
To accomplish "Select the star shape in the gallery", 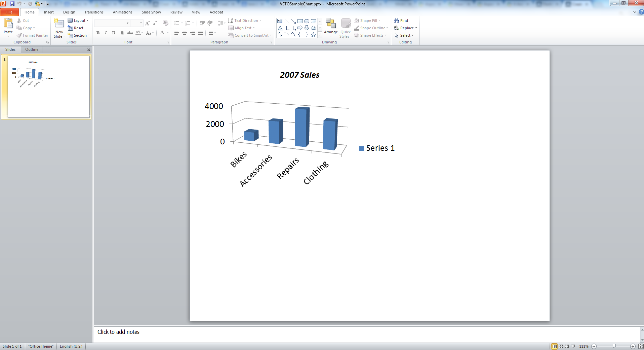I will pyautogui.click(x=313, y=35).
